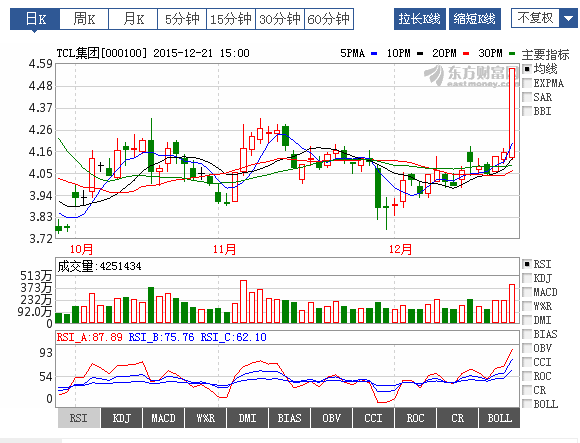Select the RSI checkbox in side list
The height and width of the screenshot is (443, 580).
tap(527, 264)
